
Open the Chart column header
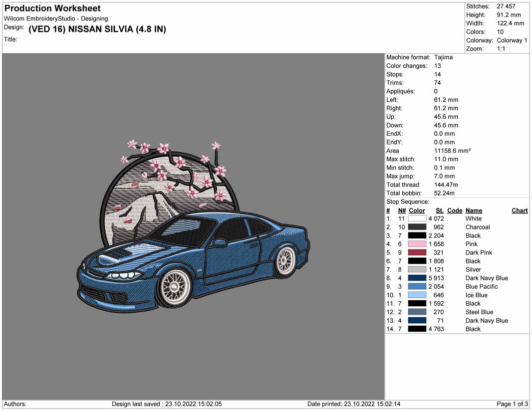point(520,210)
